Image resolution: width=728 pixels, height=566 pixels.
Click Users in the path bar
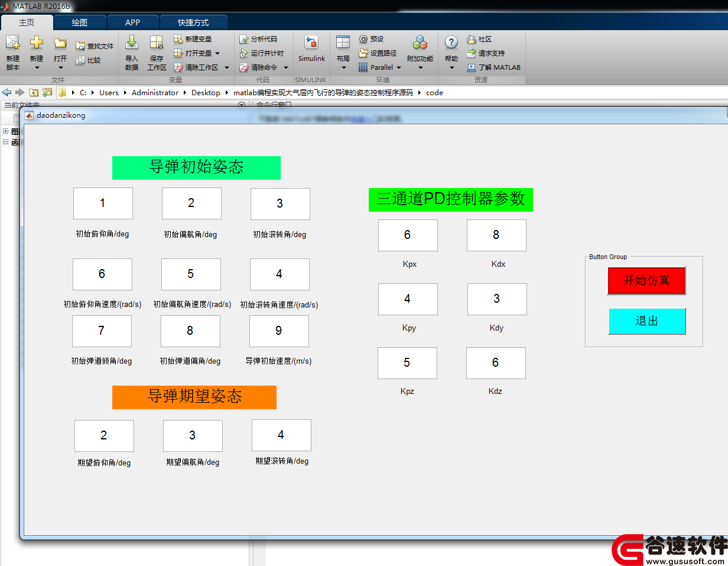[109, 93]
